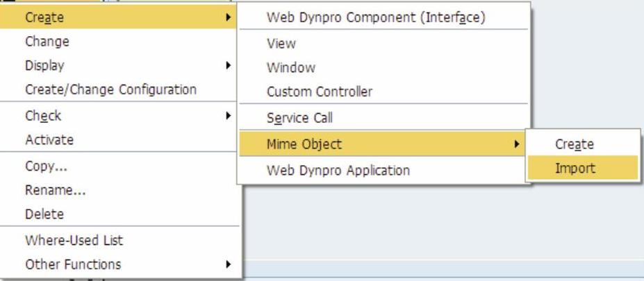This screenshot has height=281, width=644.
Task: Expand arrow next to Mime Object
Action: tap(517, 144)
